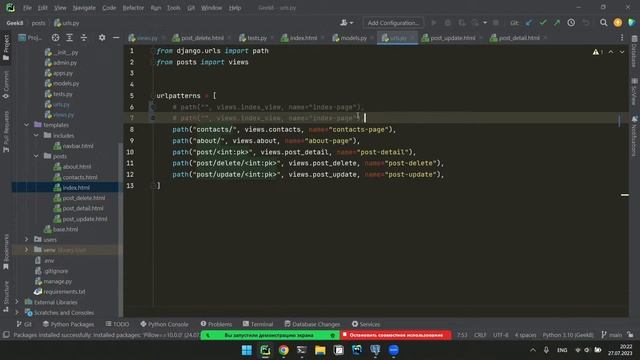Viewport: 640px width, 360px height.
Task: Collapse the includes folder
Action: click(x=36, y=135)
